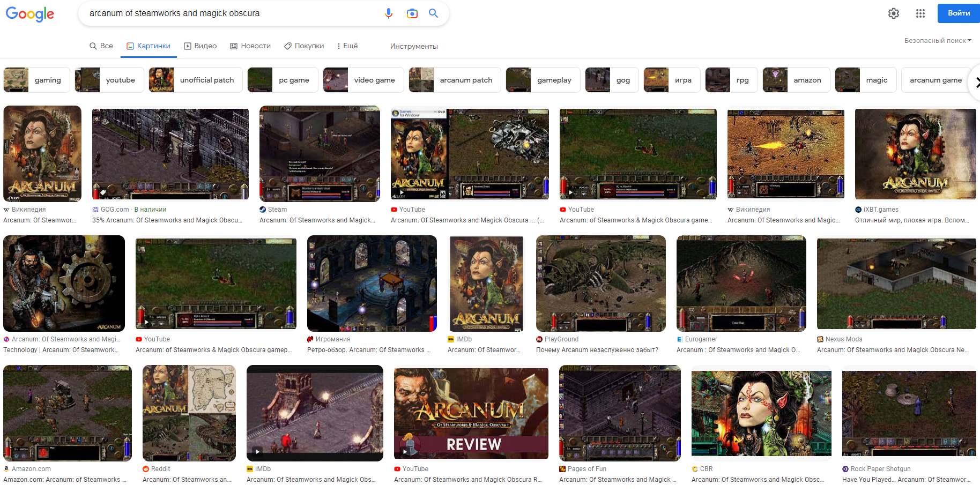The height and width of the screenshot is (492, 980).
Task: Open the Nexus Mods building screenshot thumbnail
Action: 896,284
